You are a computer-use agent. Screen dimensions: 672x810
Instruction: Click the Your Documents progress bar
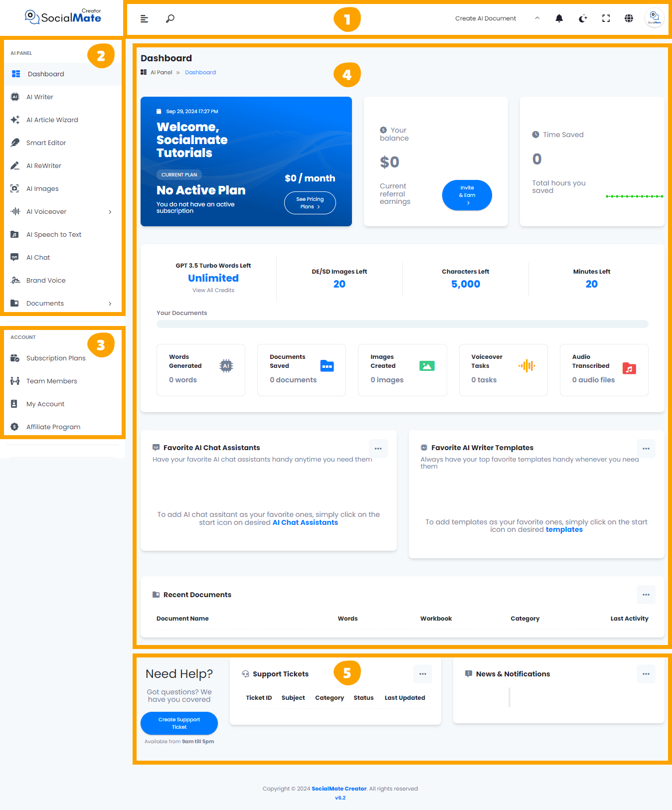point(402,324)
